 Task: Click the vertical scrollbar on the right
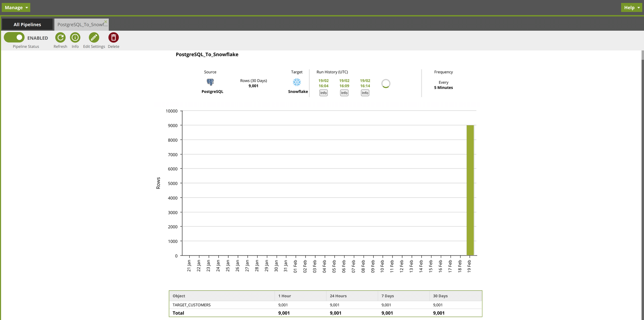point(642,55)
